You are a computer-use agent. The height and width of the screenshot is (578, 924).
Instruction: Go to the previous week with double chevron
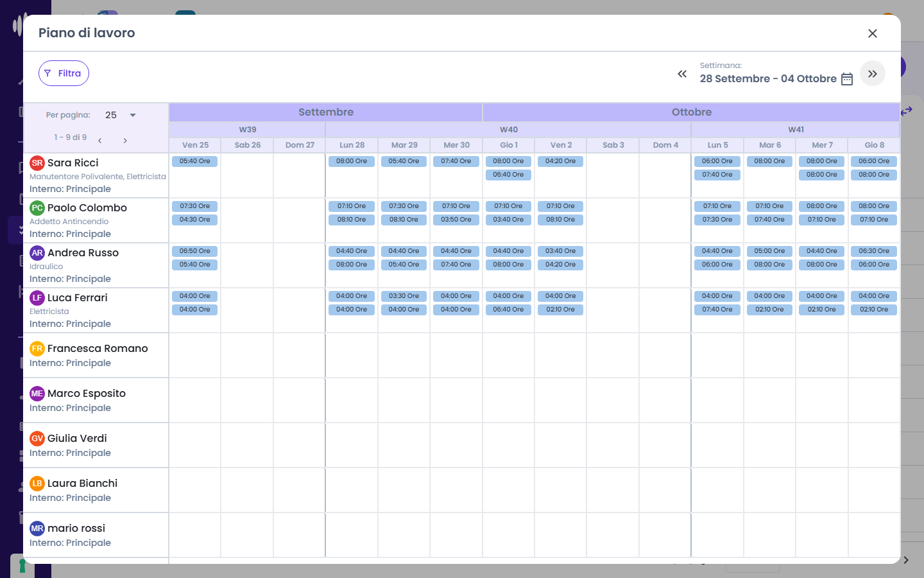682,74
